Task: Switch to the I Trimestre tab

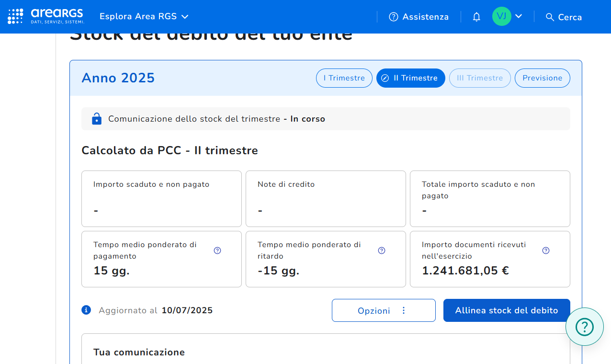Action: tap(344, 78)
